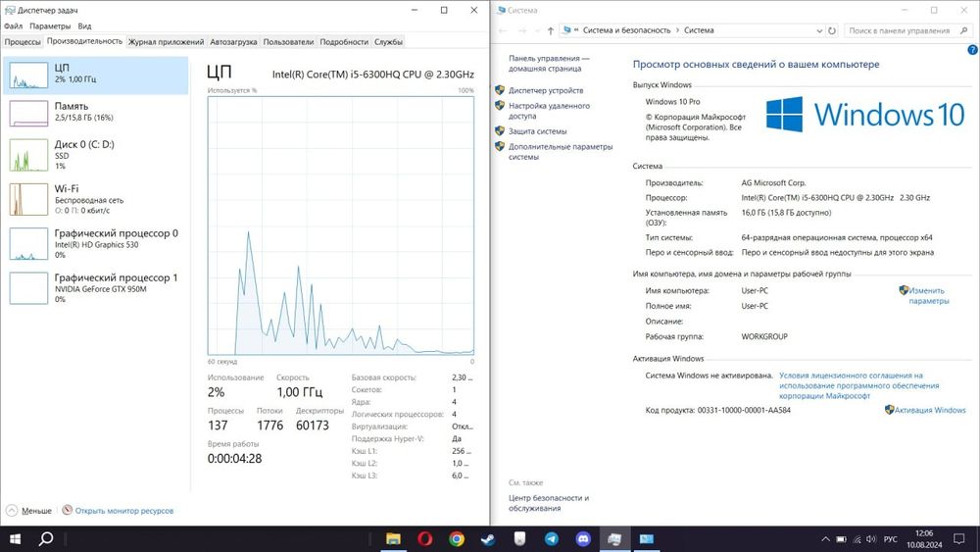Open Защита системы link
This screenshot has width=980, height=552.
(x=537, y=131)
